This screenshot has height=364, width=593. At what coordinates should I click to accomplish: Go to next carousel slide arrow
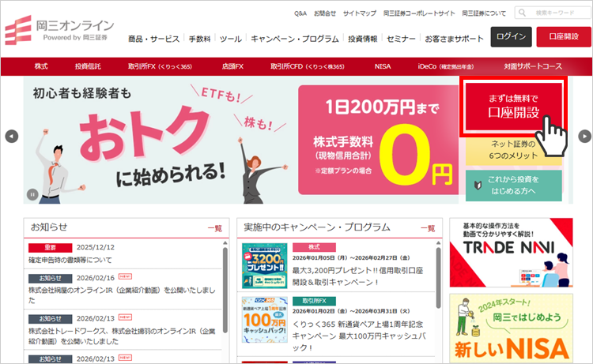coord(584,137)
